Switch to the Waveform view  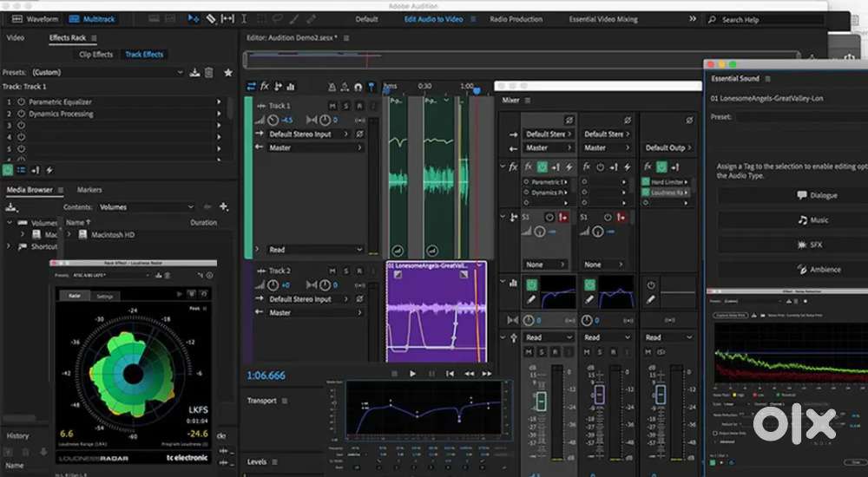coord(35,19)
